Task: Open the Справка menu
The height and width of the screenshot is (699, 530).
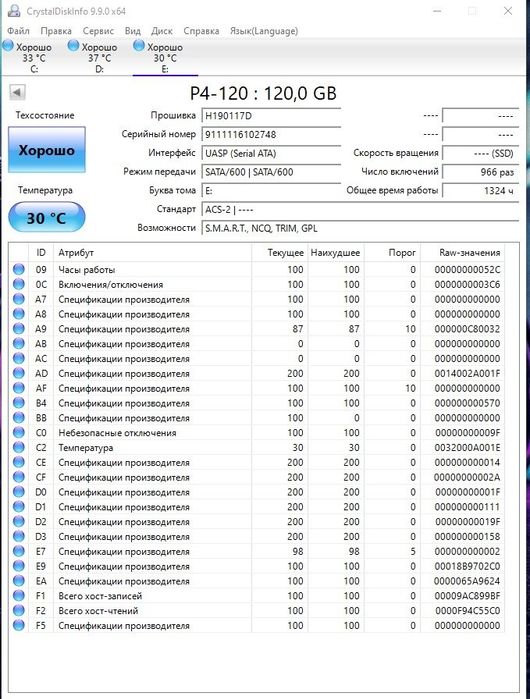Action: coord(201,31)
